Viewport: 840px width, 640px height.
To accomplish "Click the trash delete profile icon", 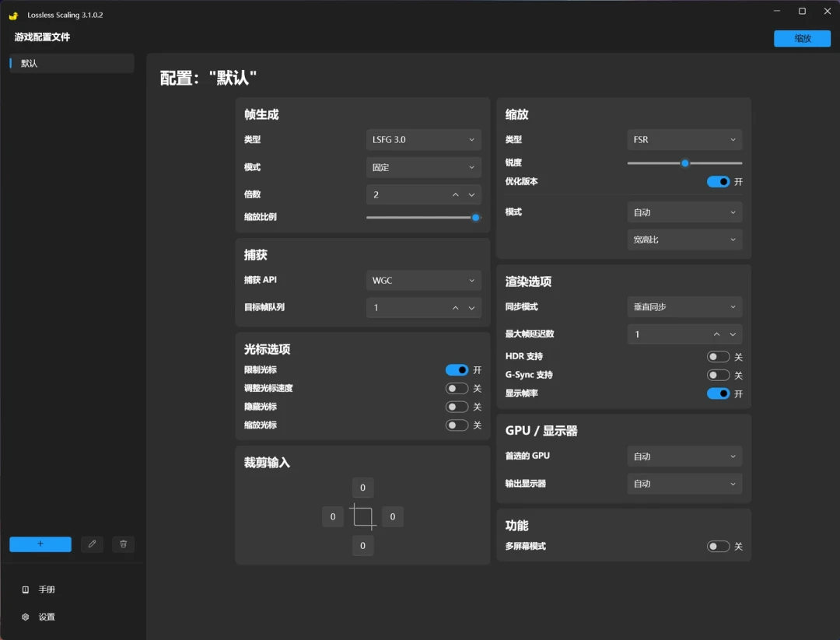I will (123, 544).
